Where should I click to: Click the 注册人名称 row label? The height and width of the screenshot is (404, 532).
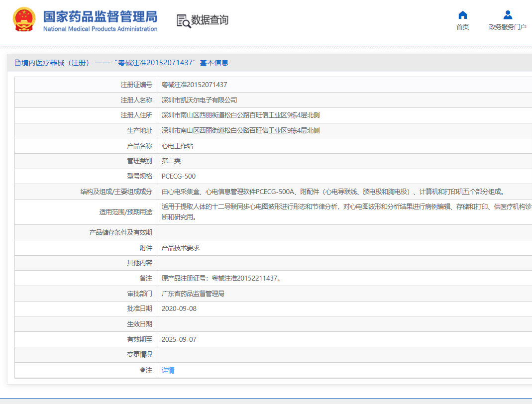(x=136, y=100)
